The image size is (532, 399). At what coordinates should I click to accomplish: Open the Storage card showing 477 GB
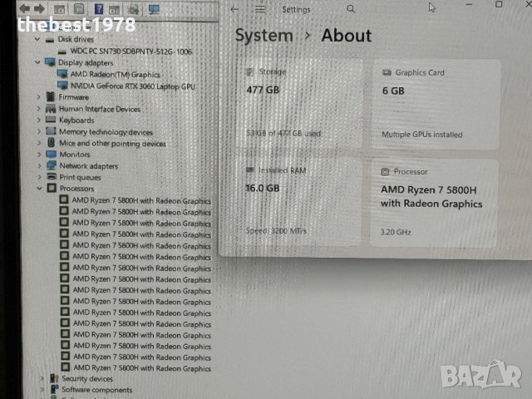[x=299, y=103]
